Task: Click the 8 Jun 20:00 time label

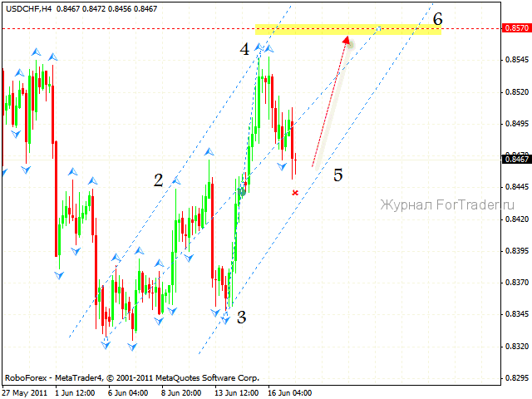Action: tap(181, 393)
